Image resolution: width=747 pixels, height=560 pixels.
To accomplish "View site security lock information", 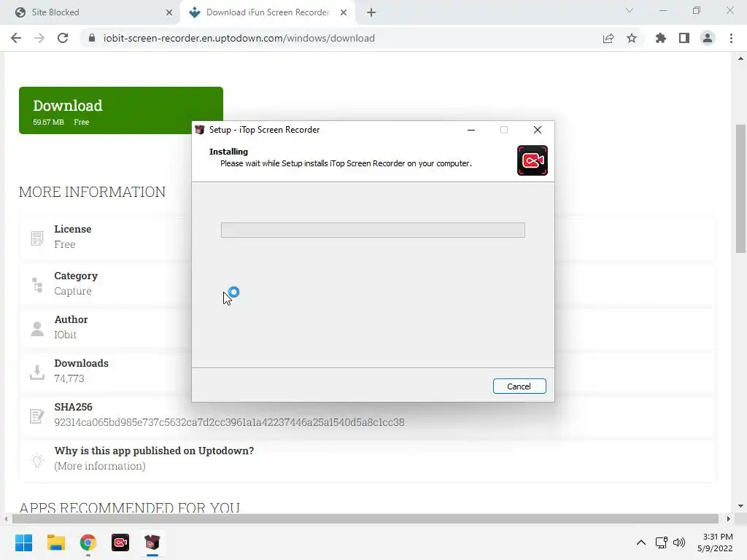I will pos(92,38).
